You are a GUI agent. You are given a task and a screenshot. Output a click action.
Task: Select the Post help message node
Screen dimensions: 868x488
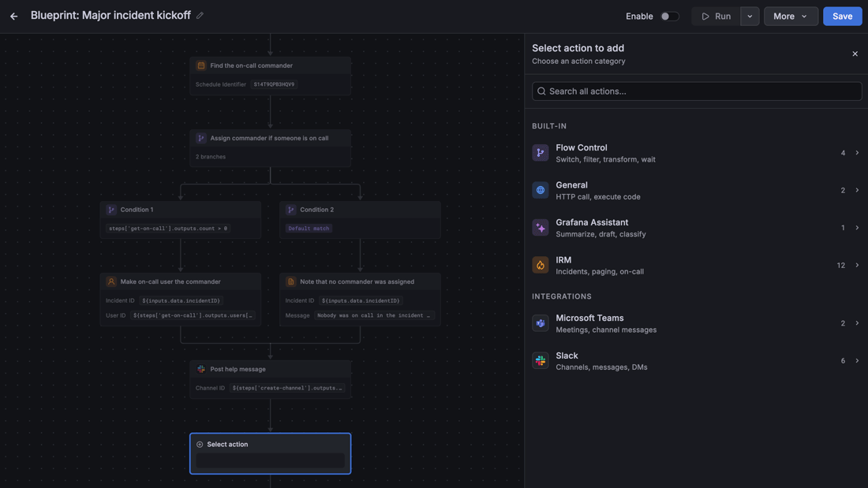(270, 379)
